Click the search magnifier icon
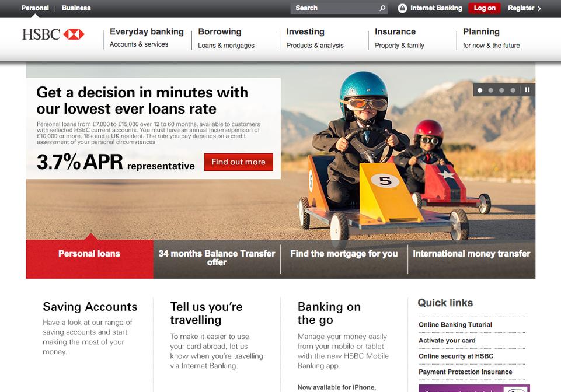This screenshot has width=561, height=392. point(382,8)
